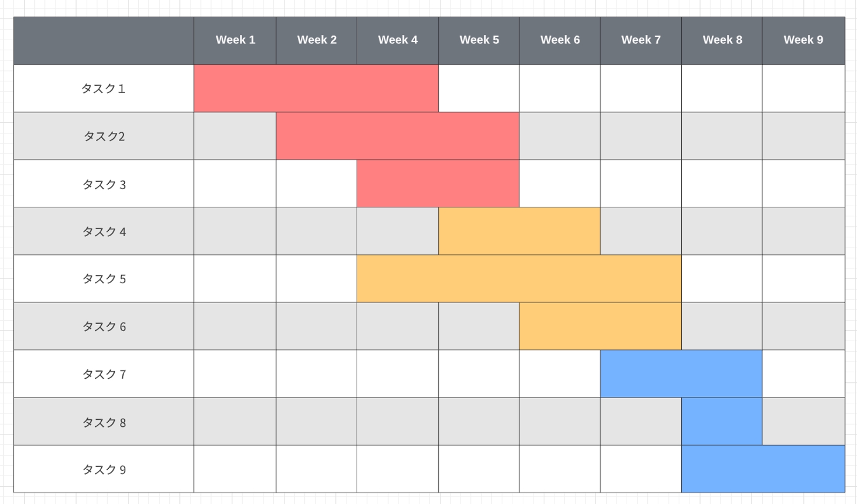
Task: Select the blue bar for タスク 7
Action: [681, 374]
